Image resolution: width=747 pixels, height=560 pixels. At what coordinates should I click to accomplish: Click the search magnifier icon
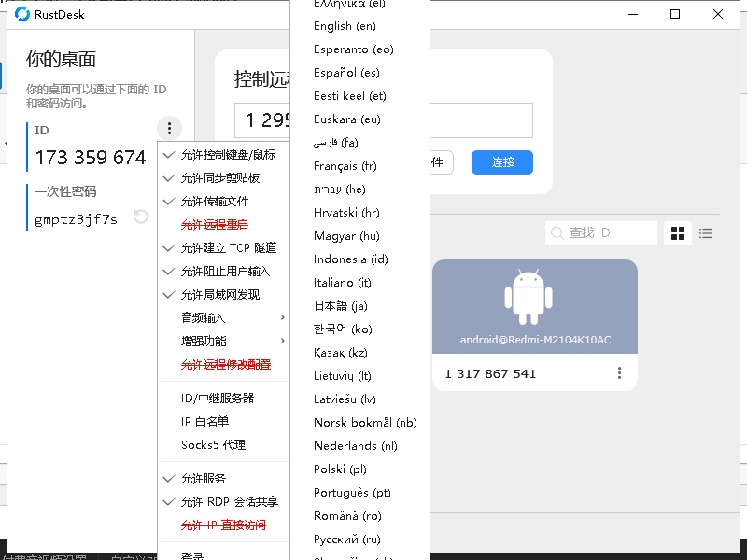click(x=557, y=232)
